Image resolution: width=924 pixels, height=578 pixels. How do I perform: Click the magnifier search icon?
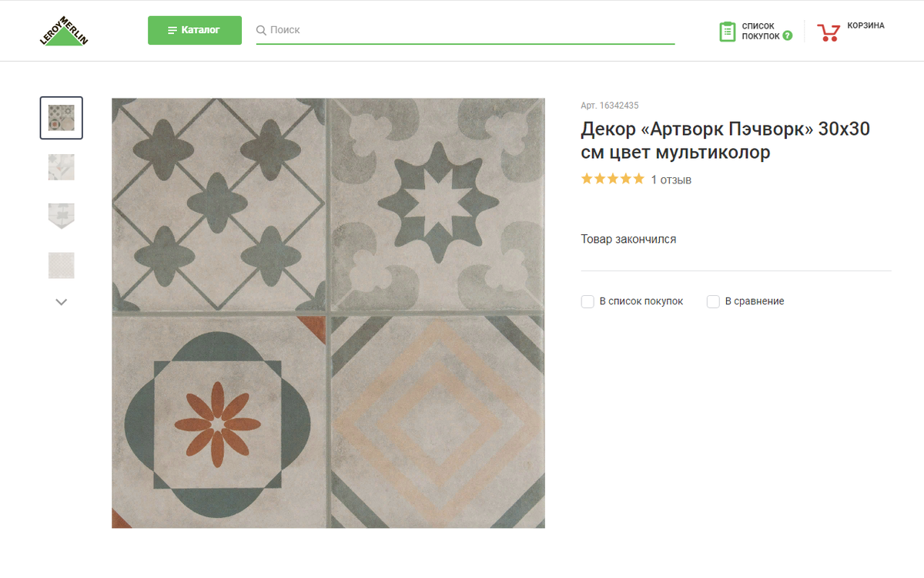click(x=261, y=30)
